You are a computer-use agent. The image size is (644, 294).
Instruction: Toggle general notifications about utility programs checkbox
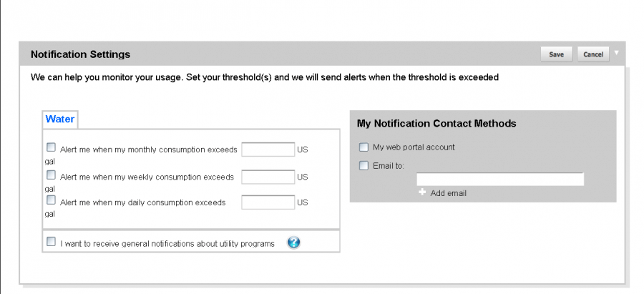coord(51,242)
